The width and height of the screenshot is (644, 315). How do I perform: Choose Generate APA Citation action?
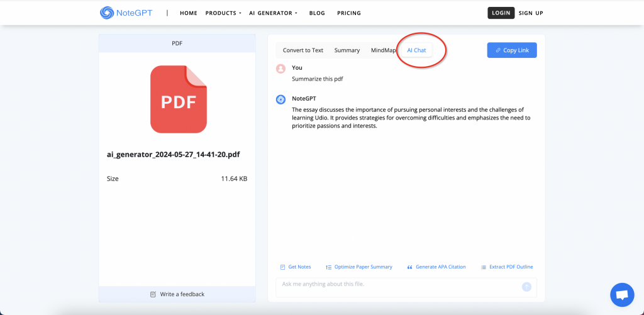click(436, 267)
